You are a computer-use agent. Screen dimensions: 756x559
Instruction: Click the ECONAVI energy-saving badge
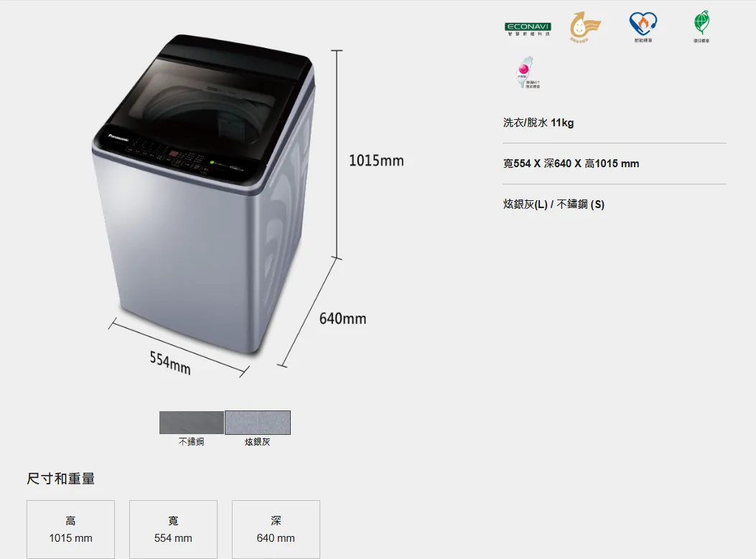tap(528, 29)
